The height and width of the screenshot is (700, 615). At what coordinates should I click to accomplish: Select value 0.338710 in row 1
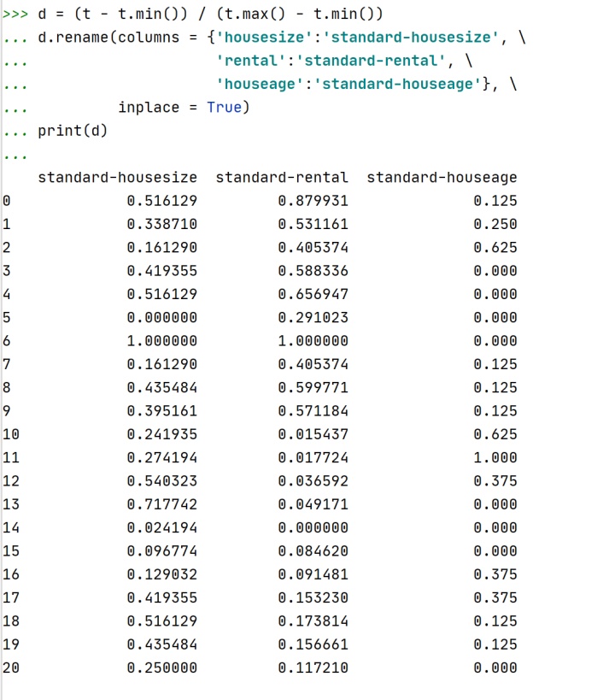[x=162, y=224]
